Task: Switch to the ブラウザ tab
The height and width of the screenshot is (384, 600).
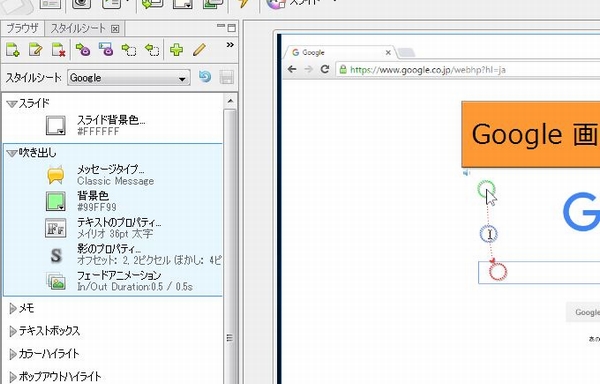Action: point(23,28)
